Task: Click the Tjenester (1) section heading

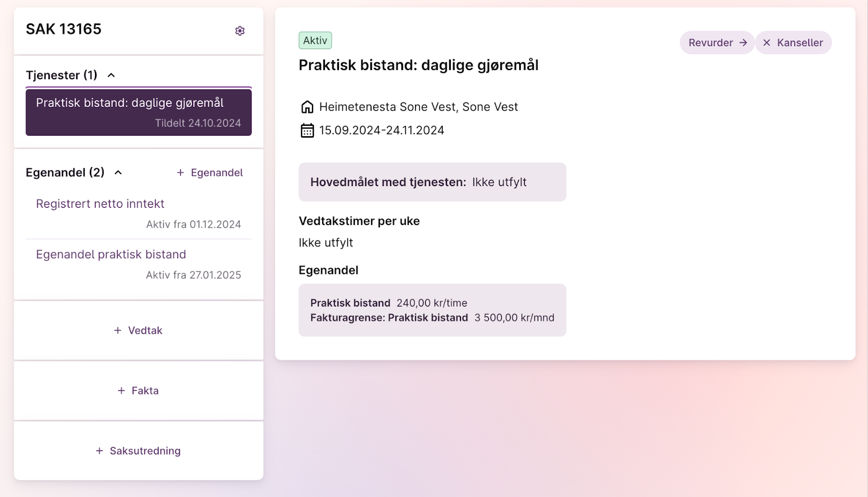Action: (62, 75)
